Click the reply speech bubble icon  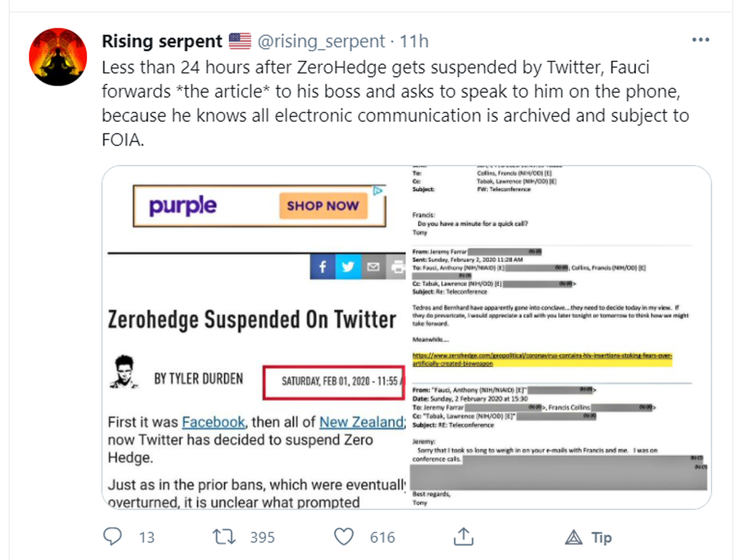112,537
